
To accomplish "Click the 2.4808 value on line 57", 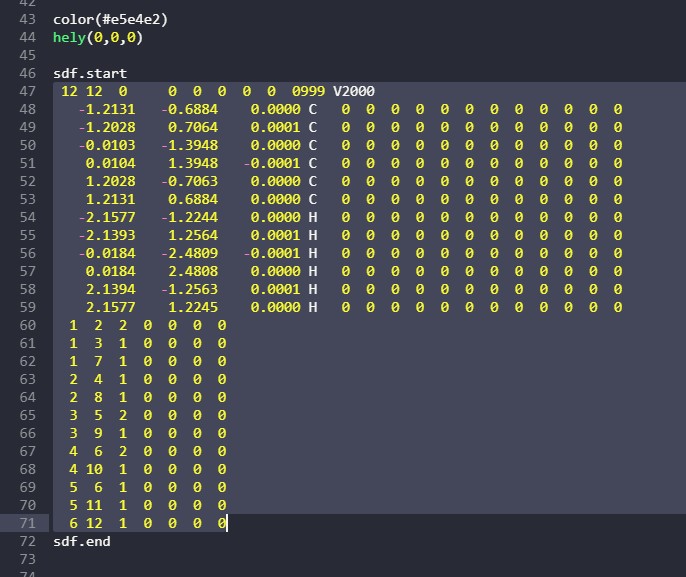I will pos(193,271).
